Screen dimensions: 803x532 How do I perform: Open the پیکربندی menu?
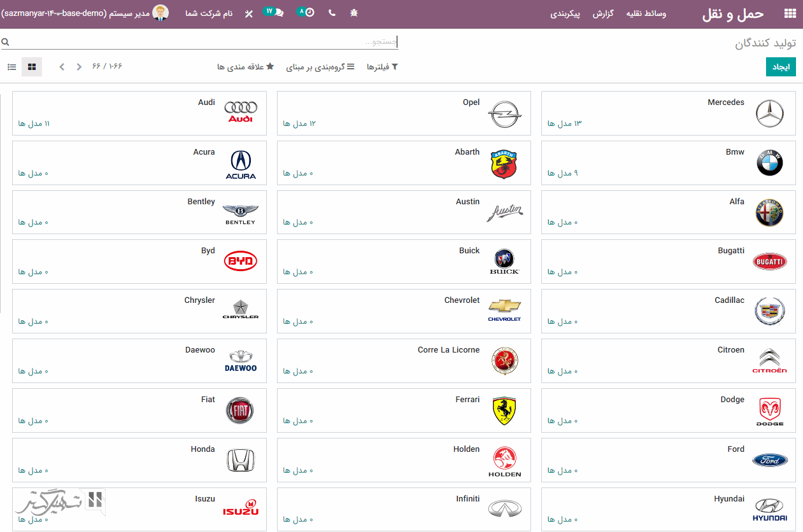[x=565, y=13]
